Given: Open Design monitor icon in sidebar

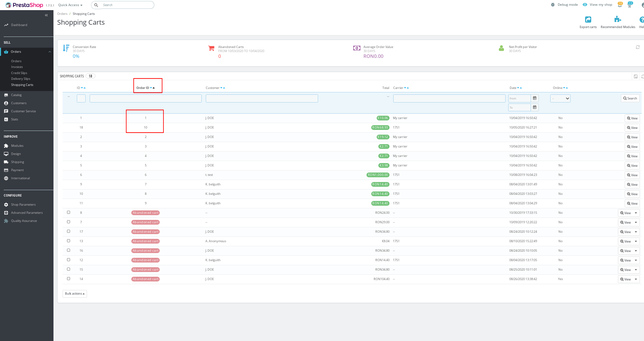Looking at the screenshot, I should [6, 154].
